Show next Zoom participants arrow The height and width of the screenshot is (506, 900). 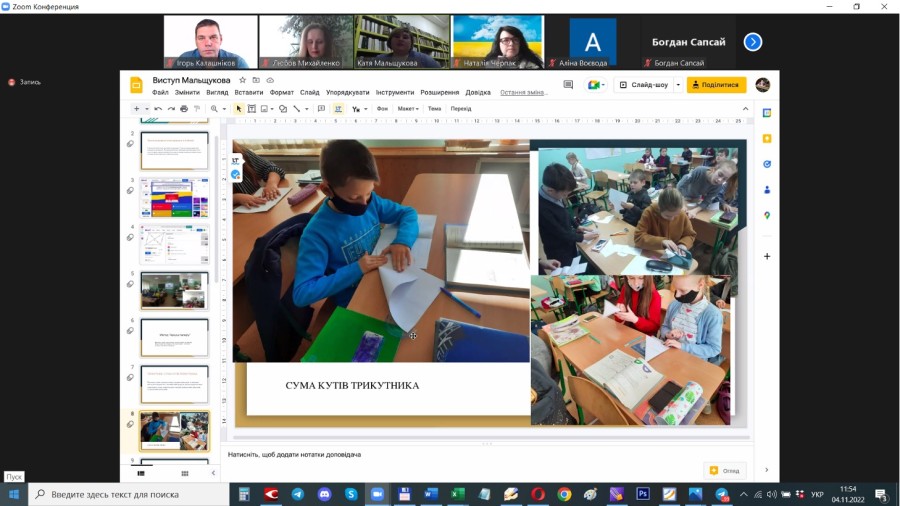pos(752,42)
